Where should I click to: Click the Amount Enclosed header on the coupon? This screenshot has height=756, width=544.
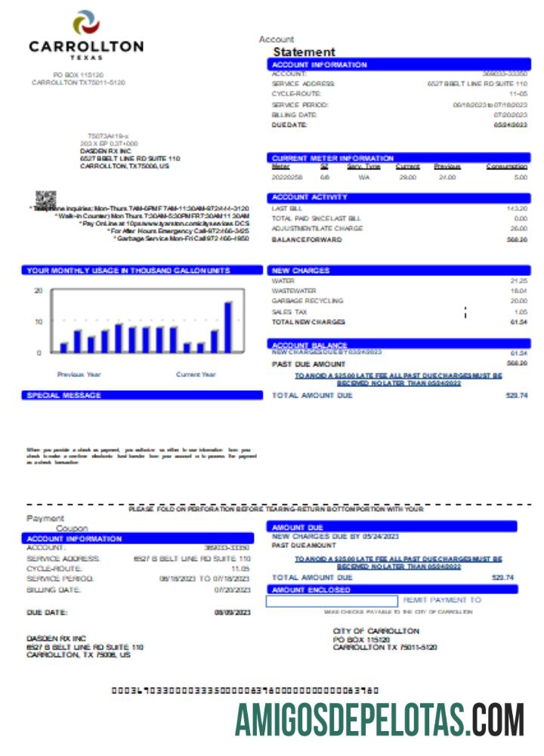[x=391, y=589]
